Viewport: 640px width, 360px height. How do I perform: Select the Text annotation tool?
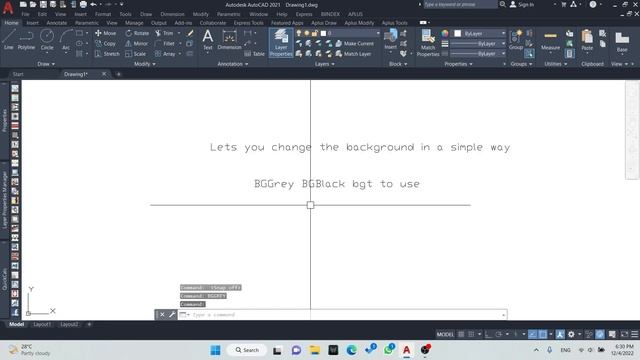(x=208, y=40)
